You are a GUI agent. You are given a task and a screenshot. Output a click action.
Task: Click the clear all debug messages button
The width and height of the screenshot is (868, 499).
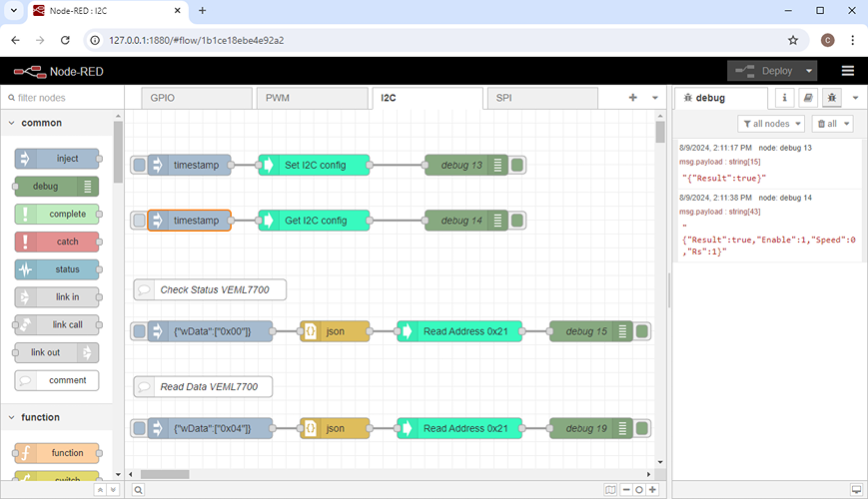click(x=832, y=124)
